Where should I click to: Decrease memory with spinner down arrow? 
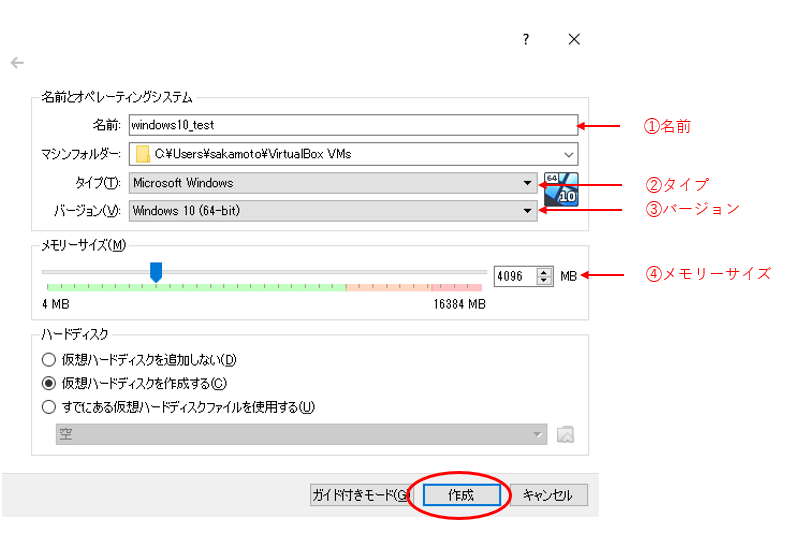click(544, 281)
